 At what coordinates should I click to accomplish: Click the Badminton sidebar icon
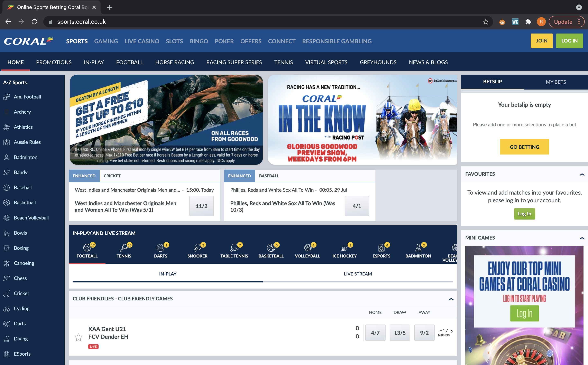coord(7,157)
